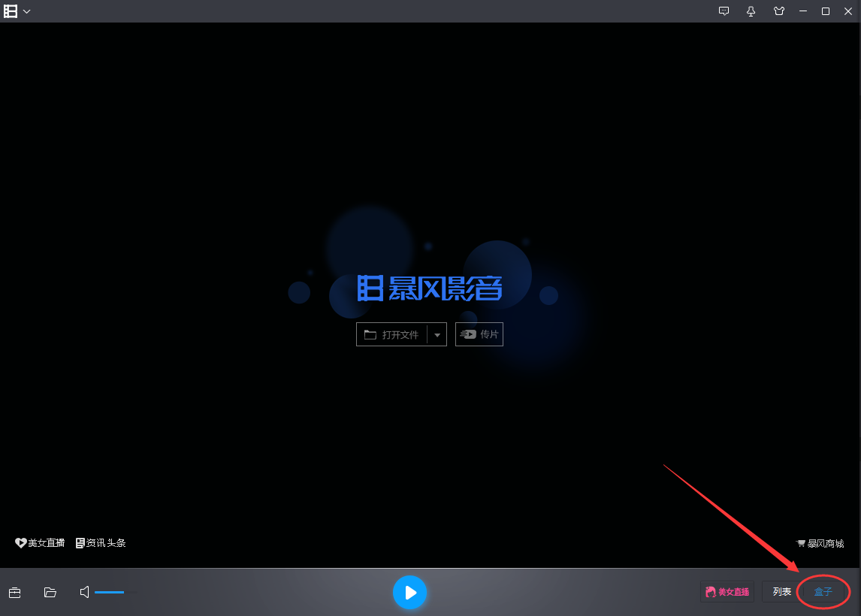Click the pink 美女直播 button in control bar
The width and height of the screenshot is (861, 616).
727,592
